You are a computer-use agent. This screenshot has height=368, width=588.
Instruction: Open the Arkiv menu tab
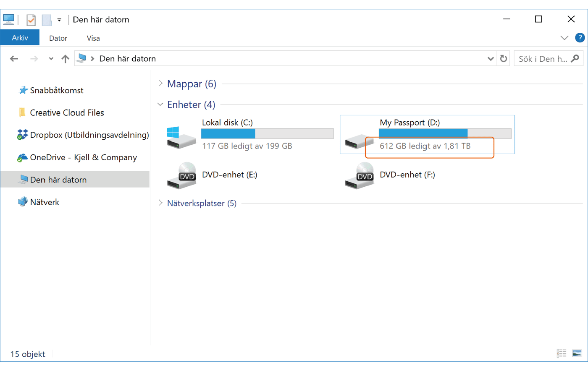click(x=20, y=38)
